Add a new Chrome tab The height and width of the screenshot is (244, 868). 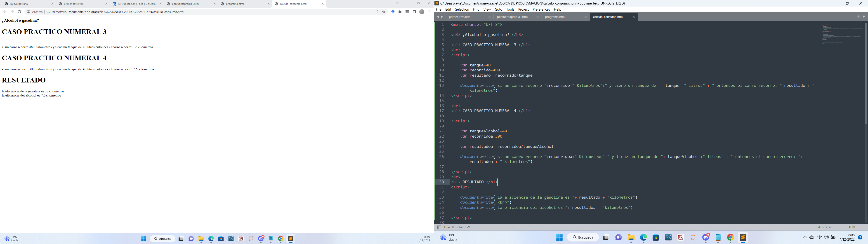click(x=331, y=4)
